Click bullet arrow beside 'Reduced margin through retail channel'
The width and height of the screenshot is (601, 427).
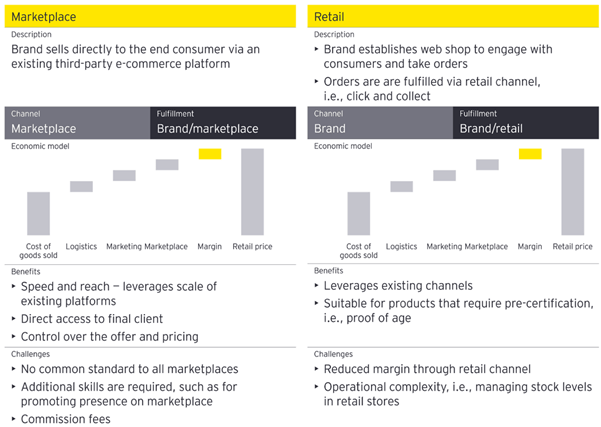click(x=316, y=369)
